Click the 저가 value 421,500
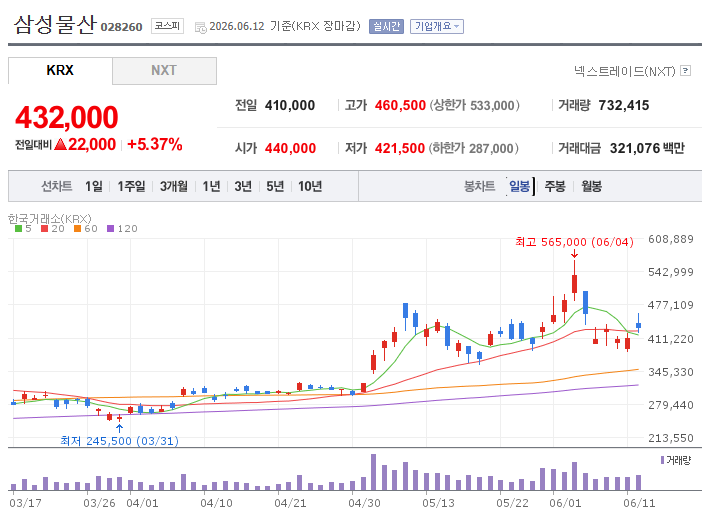The height and width of the screenshot is (517, 702). (400, 148)
